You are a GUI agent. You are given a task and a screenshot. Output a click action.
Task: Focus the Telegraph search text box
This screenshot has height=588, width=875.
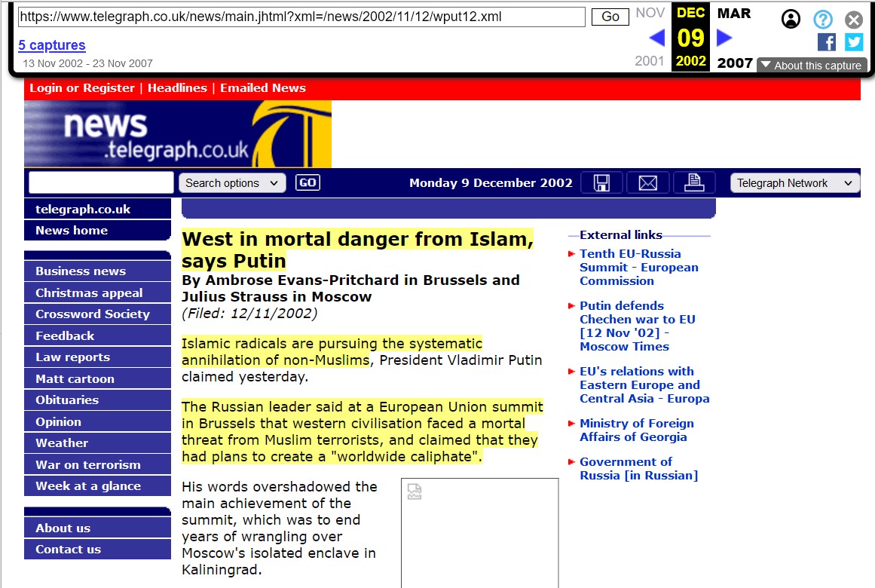pyautogui.click(x=101, y=182)
